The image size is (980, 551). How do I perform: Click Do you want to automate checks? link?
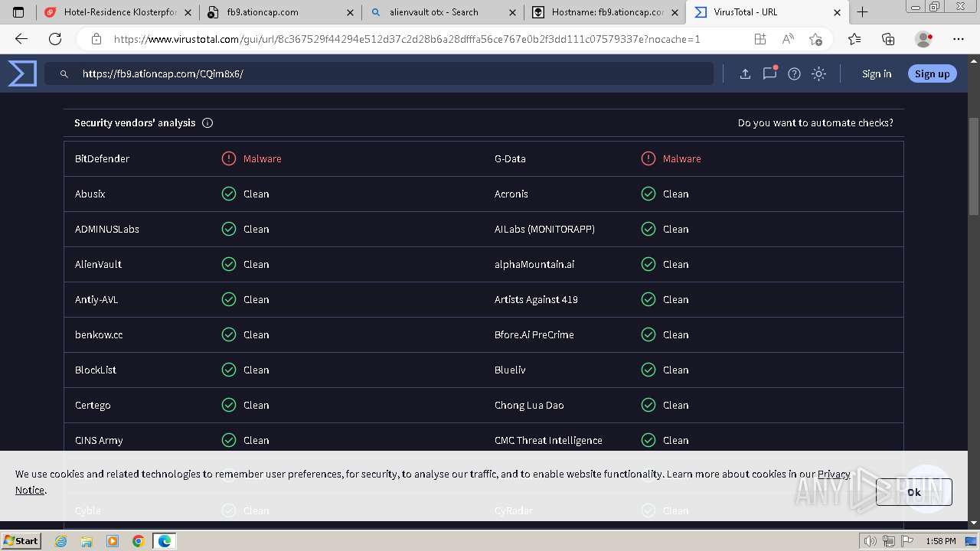[x=815, y=122]
